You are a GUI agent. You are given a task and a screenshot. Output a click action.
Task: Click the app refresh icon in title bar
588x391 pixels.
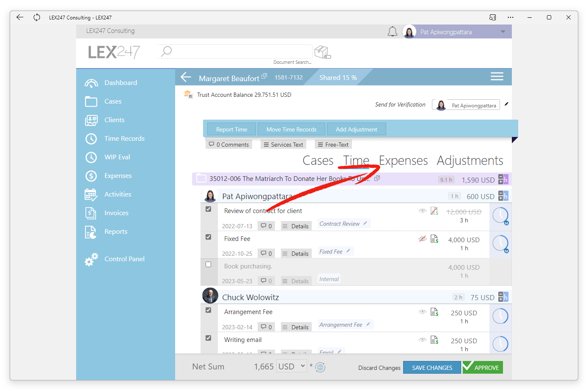37,17
